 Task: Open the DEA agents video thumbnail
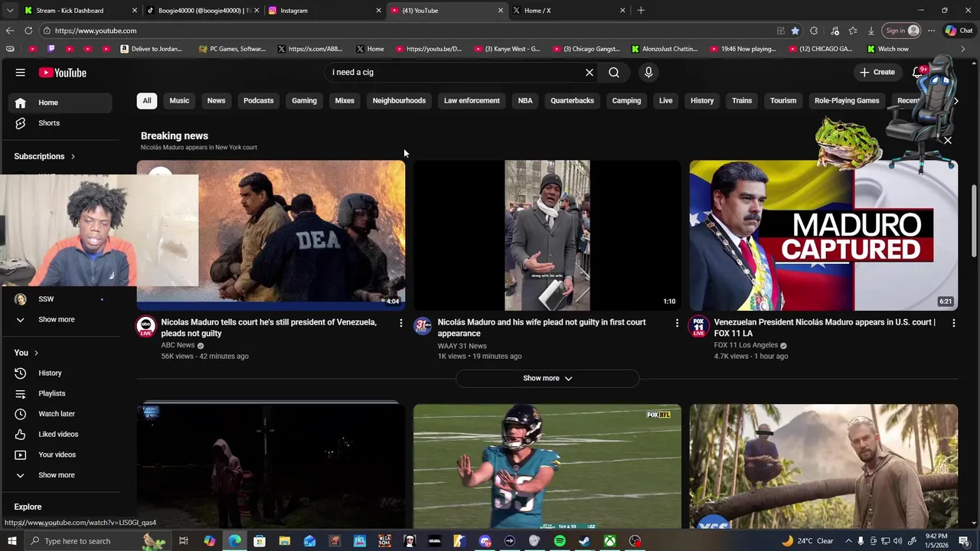pyautogui.click(x=271, y=235)
